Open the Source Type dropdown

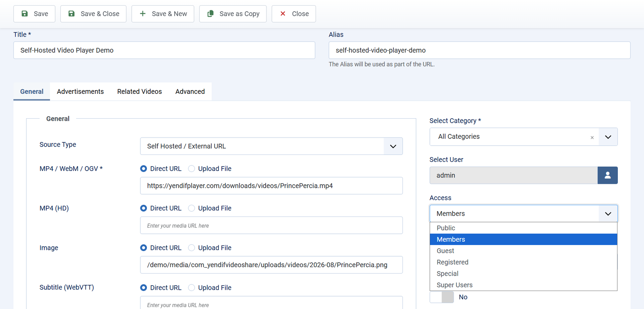coord(271,146)
